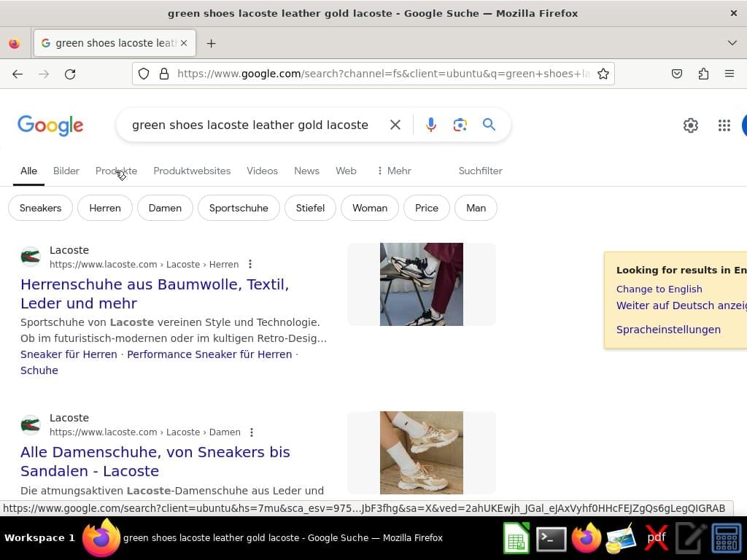Switch to the Videos tab
This screenshot has height=560, width=747.
(262, 171)
